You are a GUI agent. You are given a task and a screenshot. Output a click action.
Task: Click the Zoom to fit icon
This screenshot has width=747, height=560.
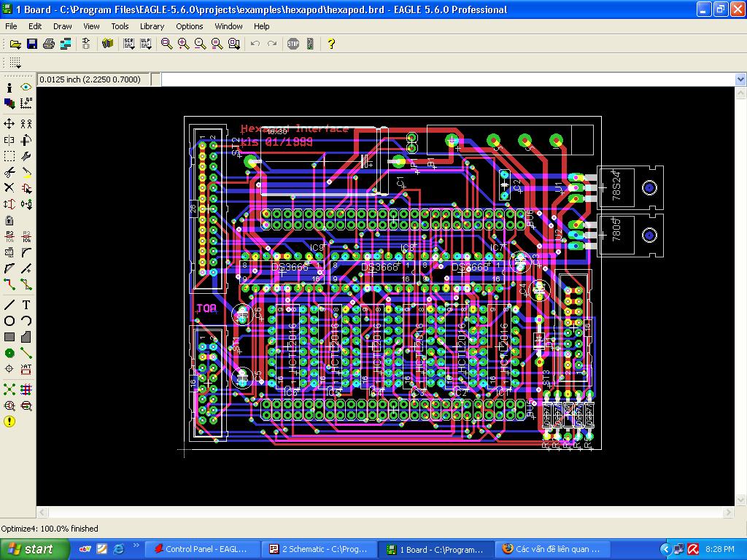167,44
